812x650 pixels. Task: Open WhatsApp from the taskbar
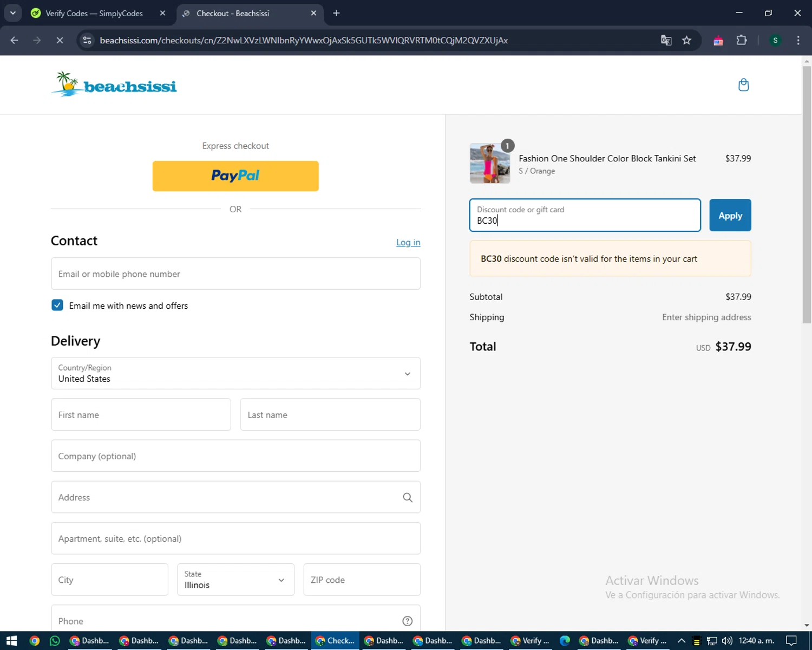click(55, 641)
